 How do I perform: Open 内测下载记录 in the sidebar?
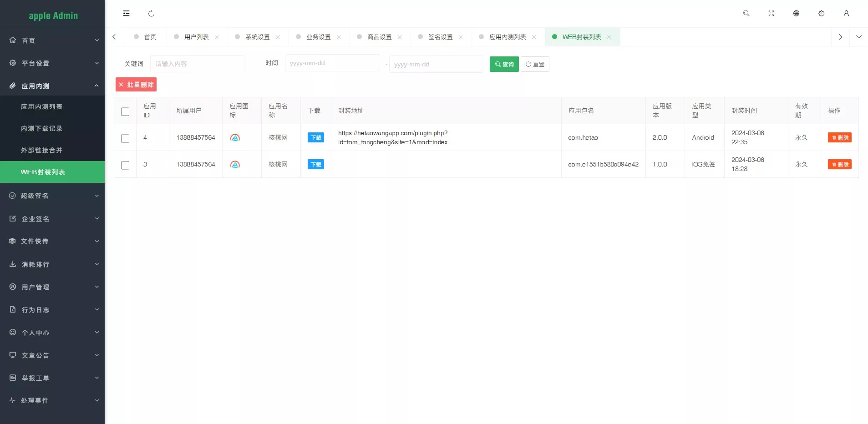(x=42, y=129)
